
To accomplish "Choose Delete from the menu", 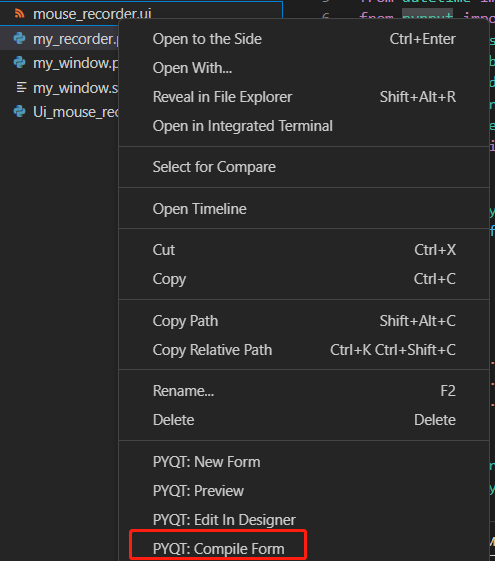I will click(304, 420).
